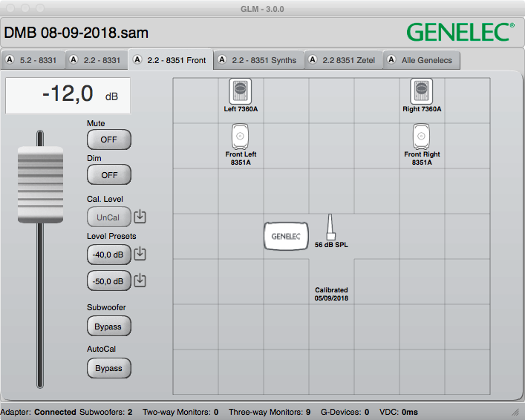Click the Subwoofers: 2 status entry
Viewport: 525px width, 420px height.
coord(105,412)
